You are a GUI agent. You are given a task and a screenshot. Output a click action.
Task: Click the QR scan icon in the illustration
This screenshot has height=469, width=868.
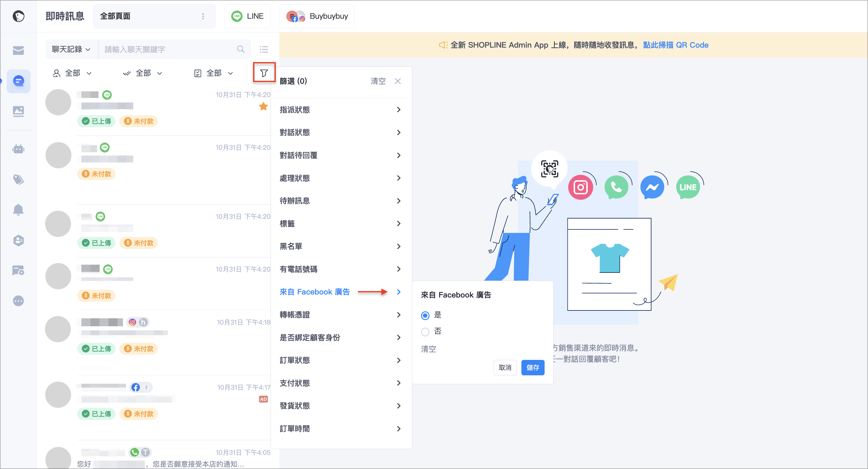click(x=549, y=168)
